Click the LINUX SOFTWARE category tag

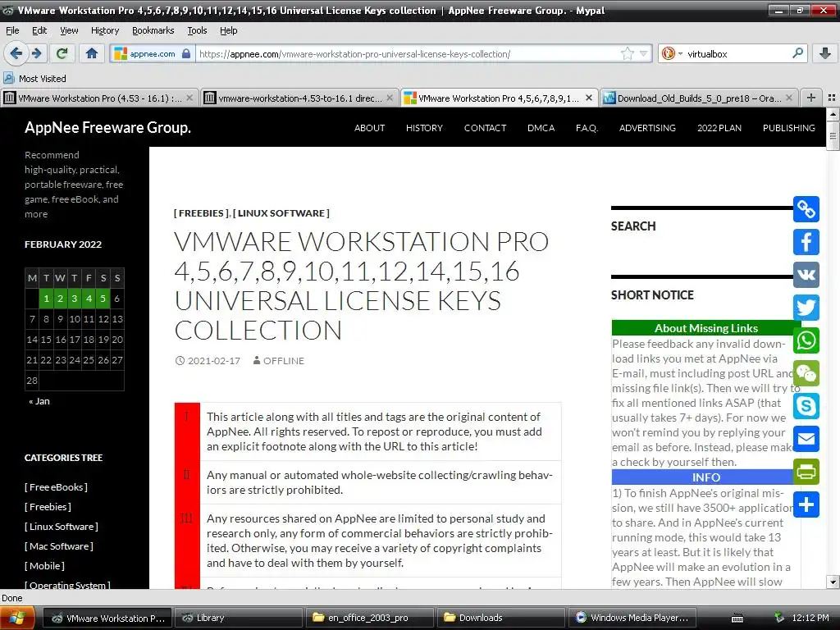point(281,213)
